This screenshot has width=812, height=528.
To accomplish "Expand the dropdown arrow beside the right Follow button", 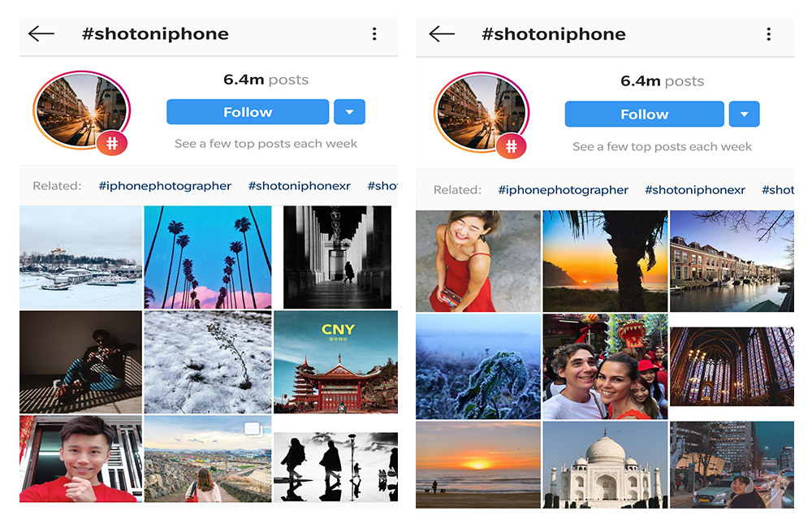I will point(744,114).
